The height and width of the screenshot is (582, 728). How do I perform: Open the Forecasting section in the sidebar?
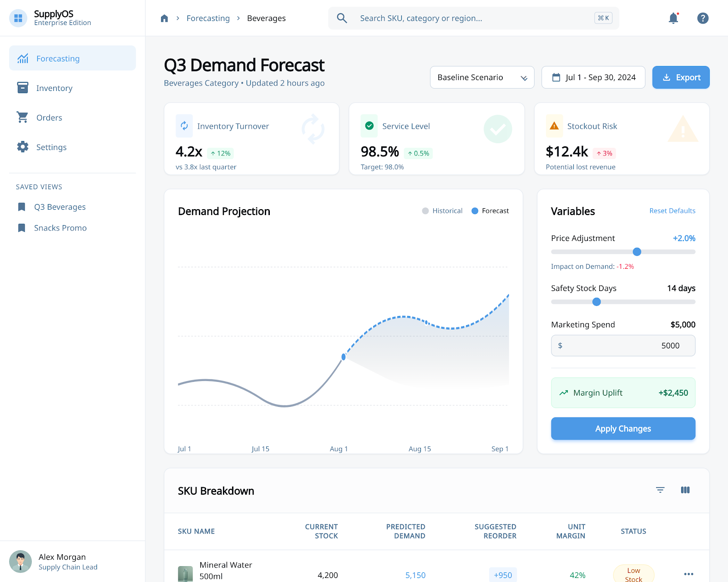pyautogui.click(x=58, y=58)
